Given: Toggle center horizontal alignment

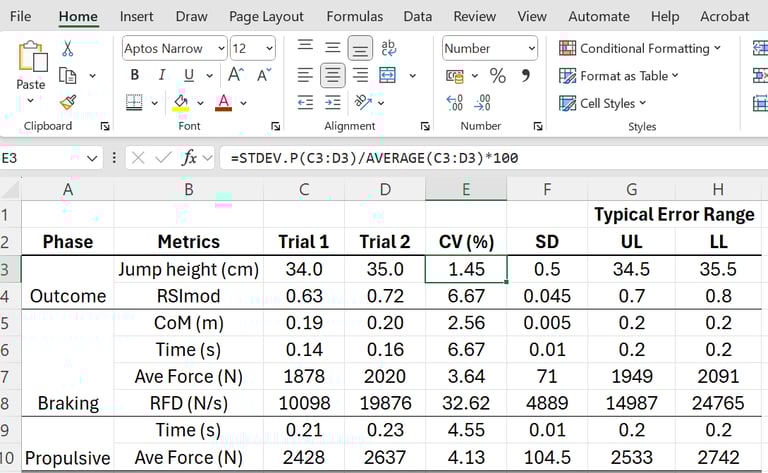Looking at the screenshot, I should [x=333, y=75].
